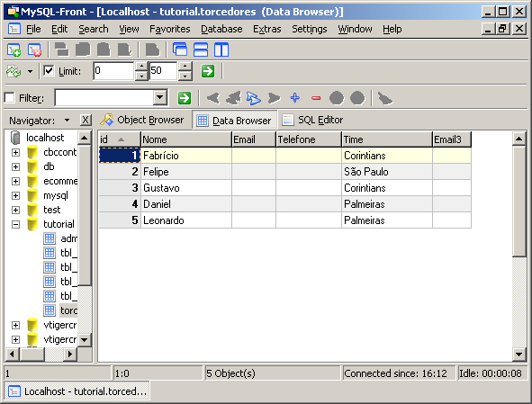Switch to the SQL Editor tab
Viewport: 532px width, 404px height.
pyautogui.click(x=312, y=120)
